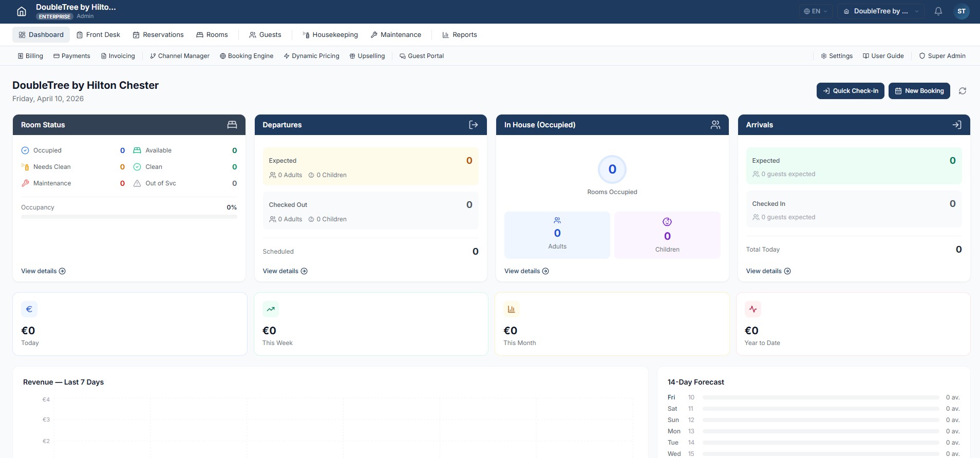The height and width of the screenshot is (458, 980).
Task: Click the New Booking button
Action: 919,91
